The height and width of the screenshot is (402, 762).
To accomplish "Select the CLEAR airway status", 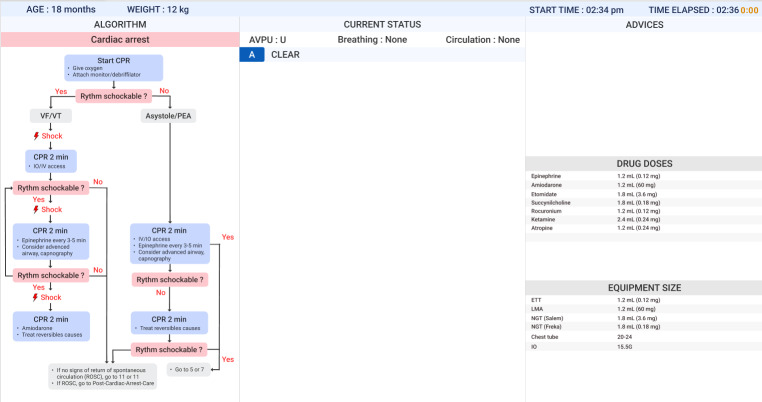I will click(x=285, y=54).
